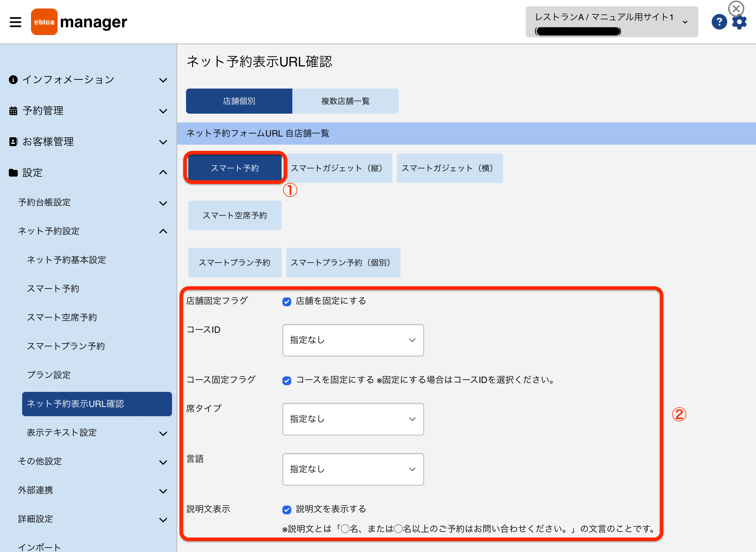Open the settings gear icon
The width and height of the screenshot is (756, 552).
[x=739, y=22]
